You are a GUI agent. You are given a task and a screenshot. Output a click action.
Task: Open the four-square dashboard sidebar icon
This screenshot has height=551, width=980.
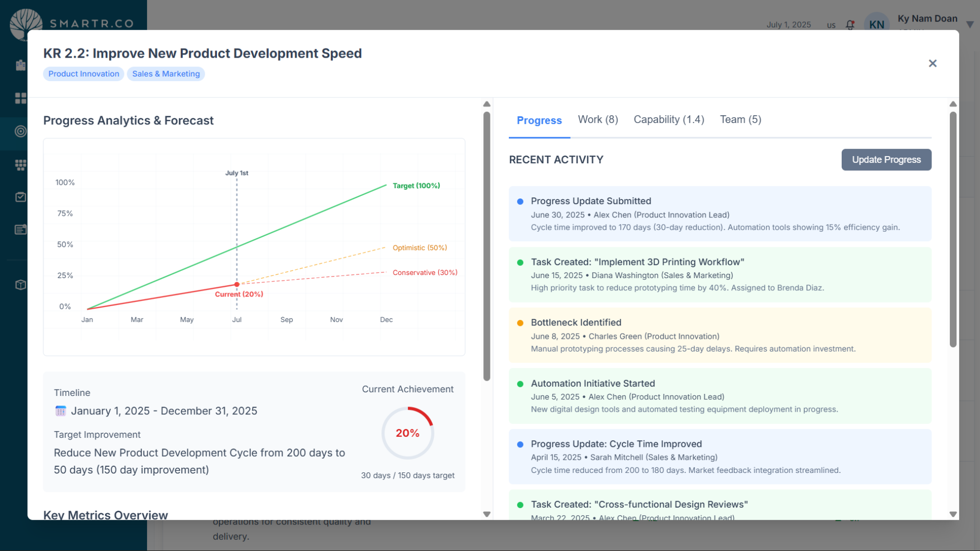click(20, 98)
